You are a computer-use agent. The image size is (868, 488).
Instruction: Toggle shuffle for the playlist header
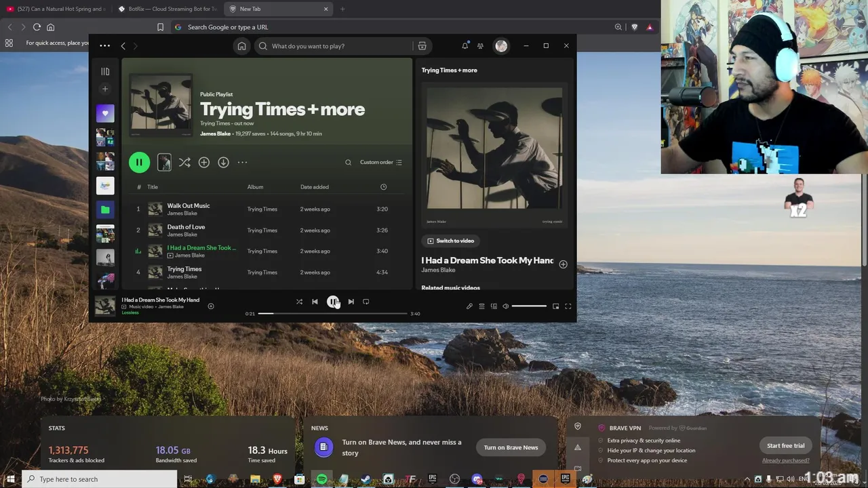[184, 162]
